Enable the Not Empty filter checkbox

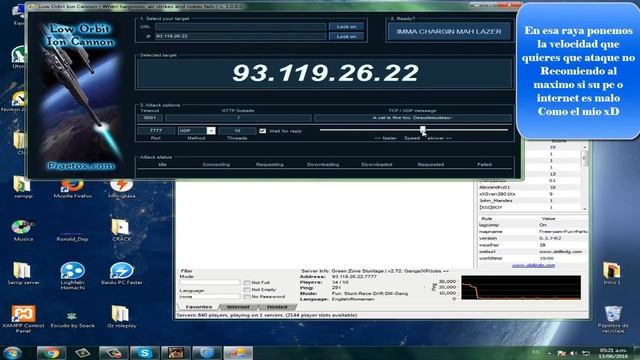coord(247,289)
